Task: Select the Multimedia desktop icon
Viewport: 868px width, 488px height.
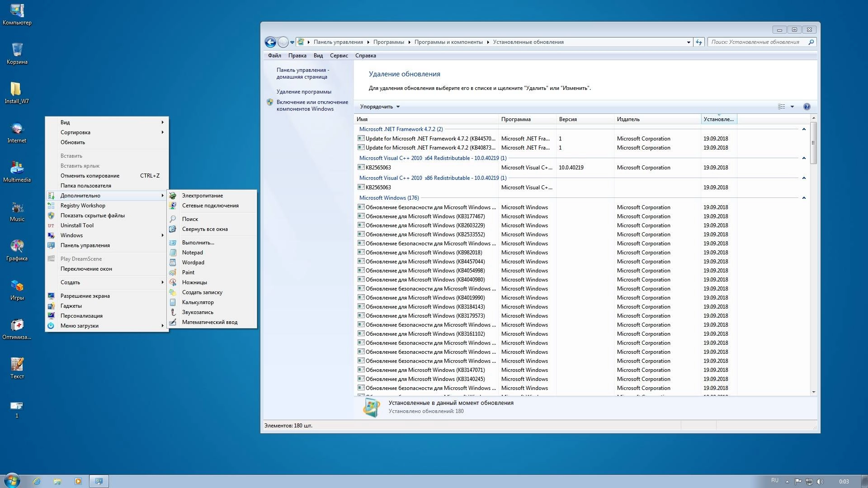Action: coord(17,172)
